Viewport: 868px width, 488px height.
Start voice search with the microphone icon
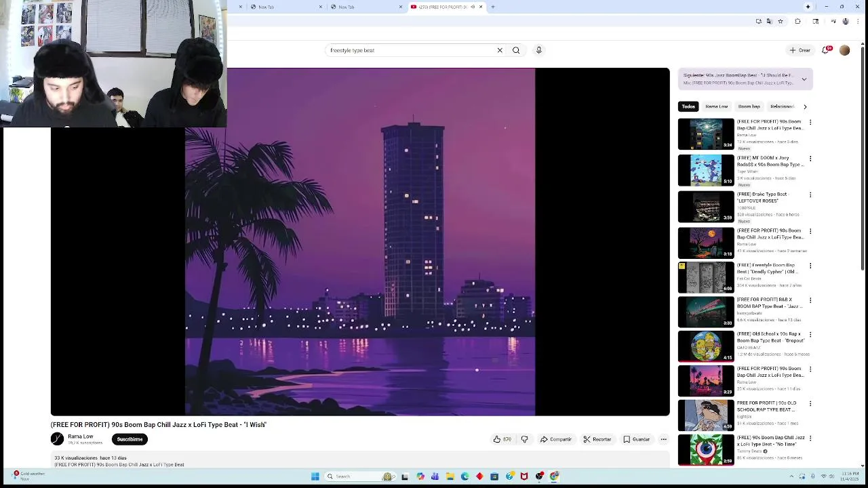pos(539,50)
